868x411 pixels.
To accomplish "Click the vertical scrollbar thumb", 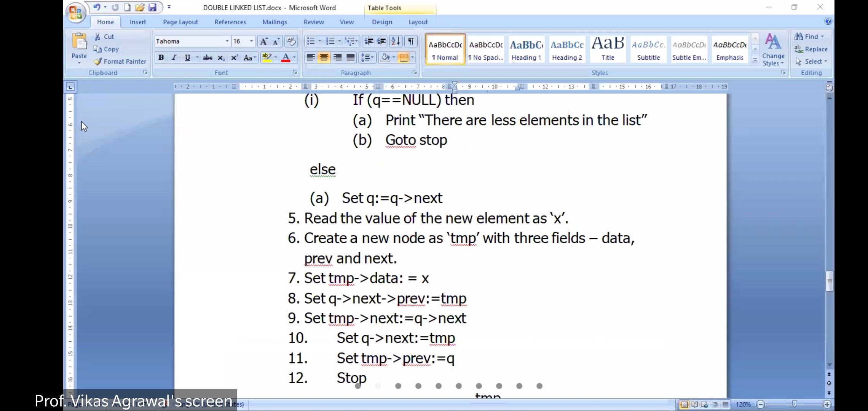I will 829,281.
